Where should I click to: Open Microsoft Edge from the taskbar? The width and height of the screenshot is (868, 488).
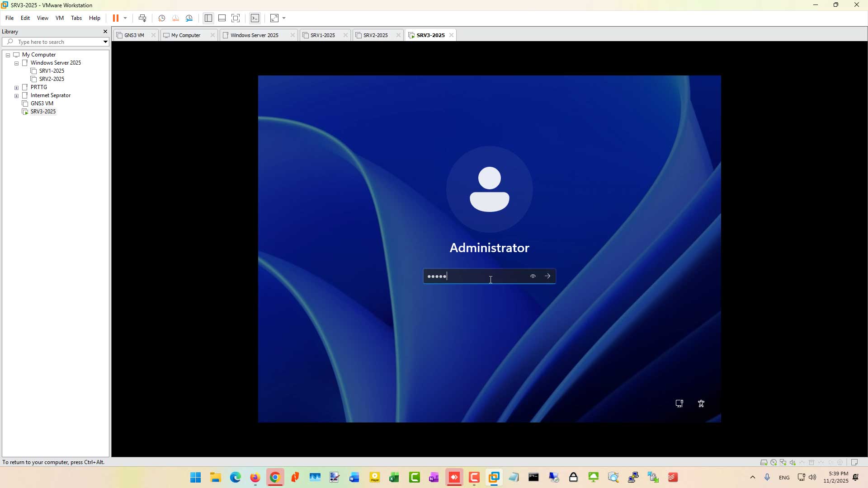(x=235, y=478)
